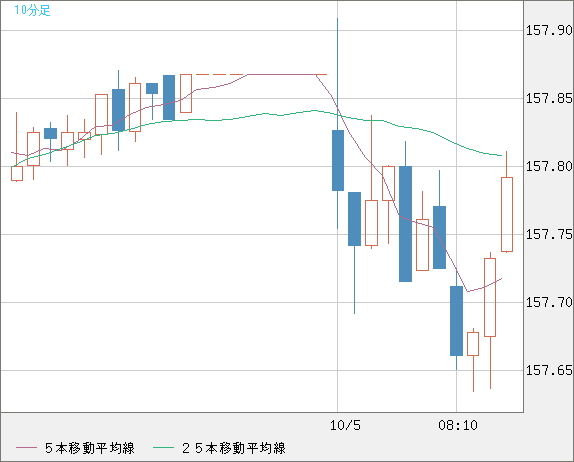Click the tall blue candle at the 10/5 gridline

tap(338, 160)
